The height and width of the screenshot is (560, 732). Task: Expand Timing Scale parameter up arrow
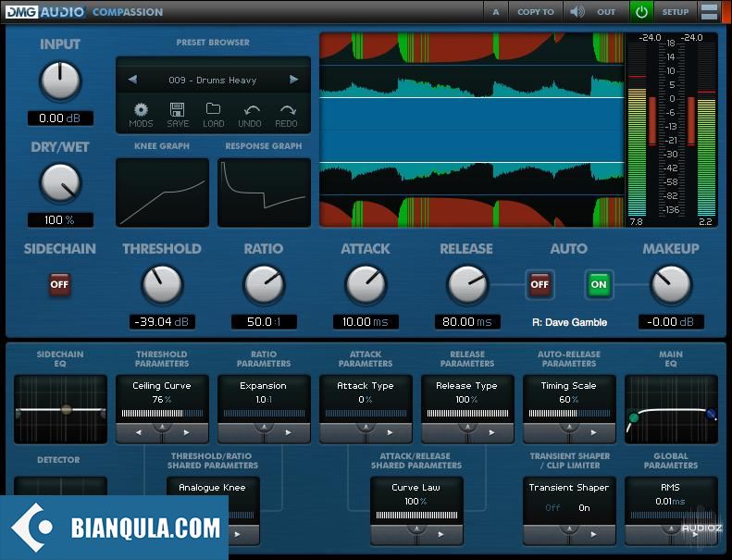(569, 427)
